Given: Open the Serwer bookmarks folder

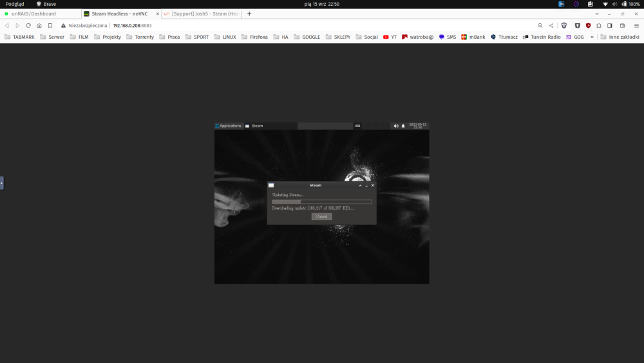Looking at the screenshot, I should (52, 37).
